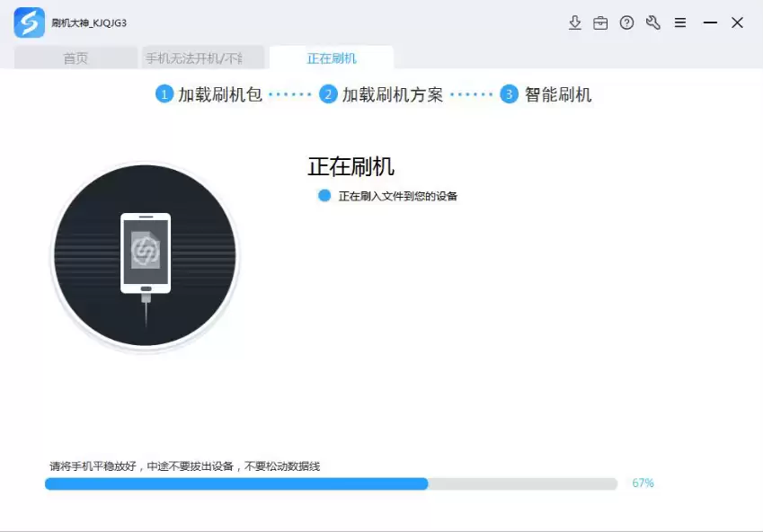
Task: Minimize the flashing tool window
Action: [x=710, y=22]
